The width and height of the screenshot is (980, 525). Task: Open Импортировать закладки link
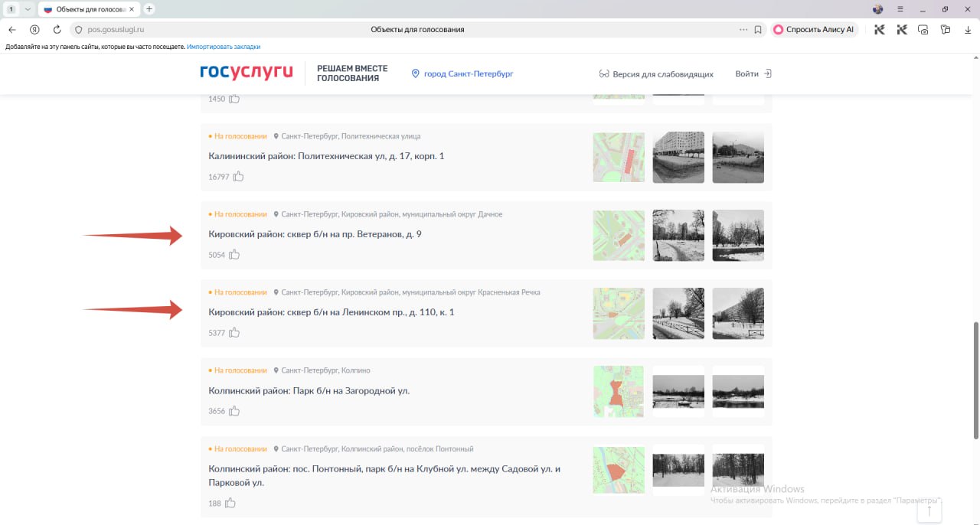[x=224, y=47]
